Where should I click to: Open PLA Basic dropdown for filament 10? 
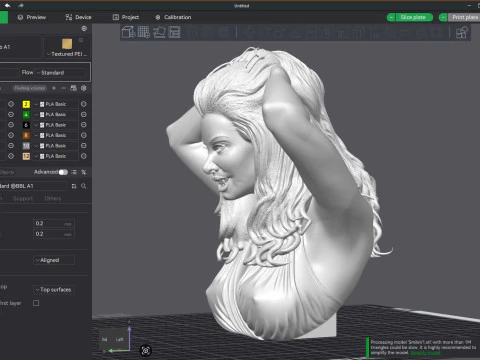coord(55,146)
